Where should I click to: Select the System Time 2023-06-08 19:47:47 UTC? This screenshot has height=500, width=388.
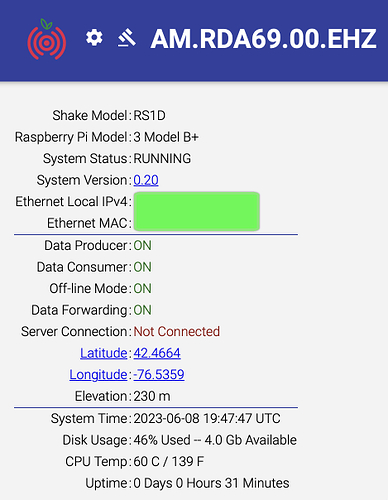pyautogui.click(x=207, y=419)
